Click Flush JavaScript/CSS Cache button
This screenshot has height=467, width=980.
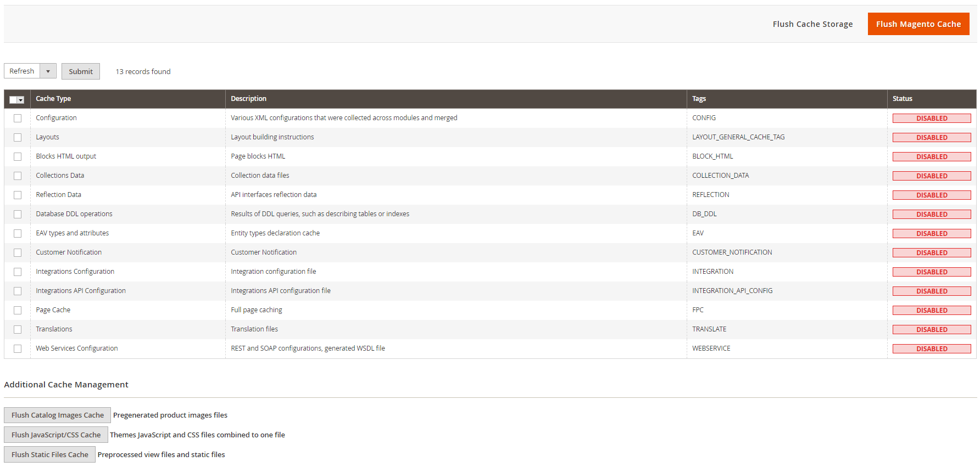tap(56, 435)
